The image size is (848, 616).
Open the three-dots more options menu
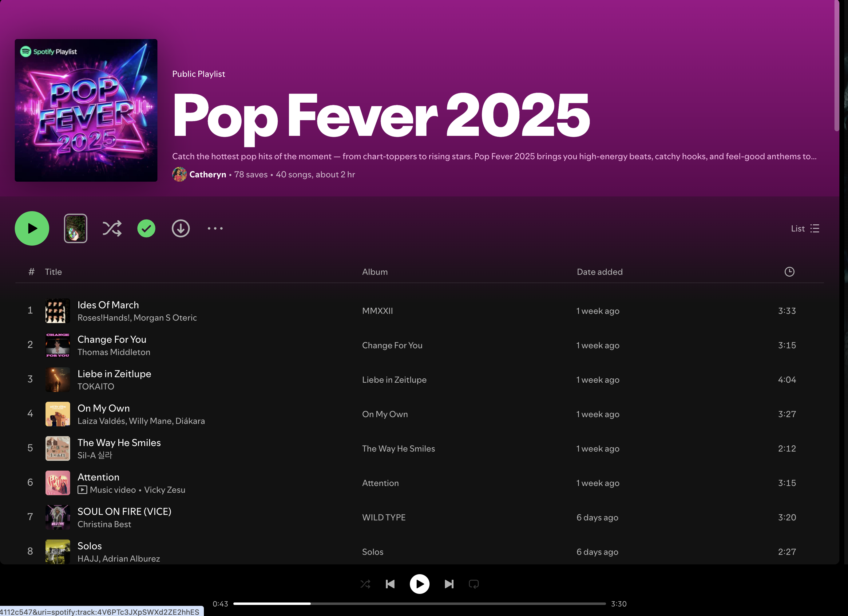215,228
